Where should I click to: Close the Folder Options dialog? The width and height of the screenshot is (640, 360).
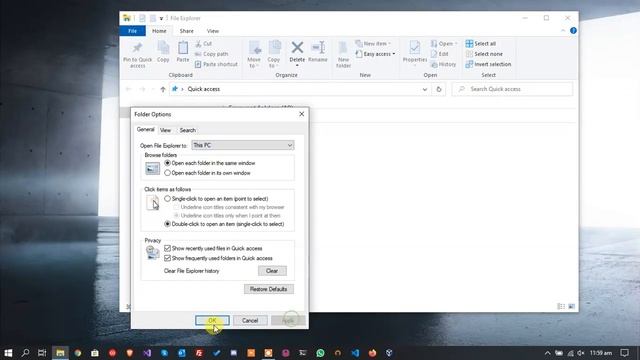tap(302, 114)
